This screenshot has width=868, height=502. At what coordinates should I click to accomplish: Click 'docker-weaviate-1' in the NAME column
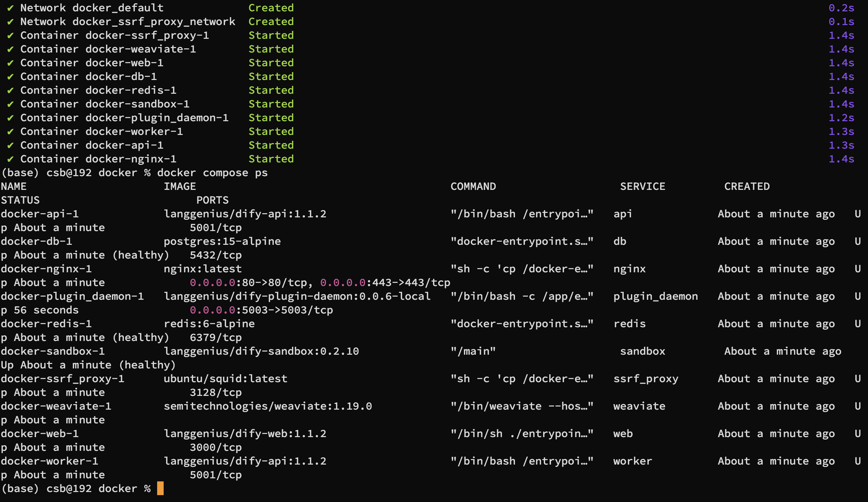coord(56,406)
